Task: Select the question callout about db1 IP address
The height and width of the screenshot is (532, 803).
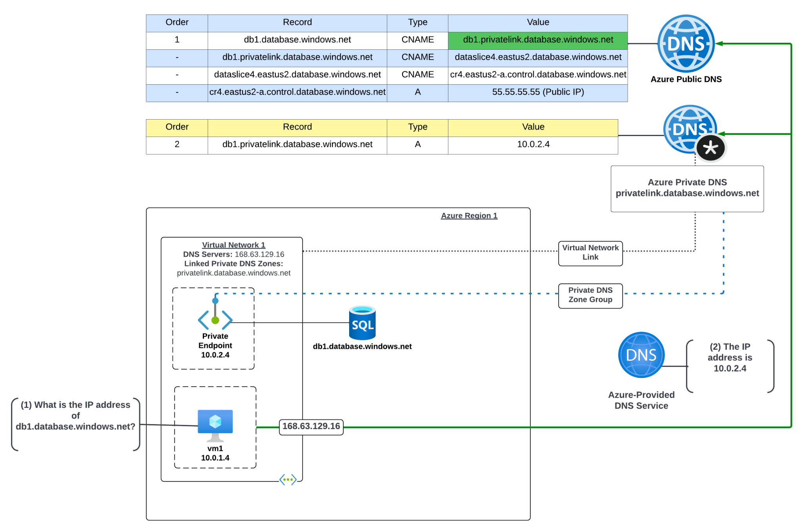Action: 75,424
